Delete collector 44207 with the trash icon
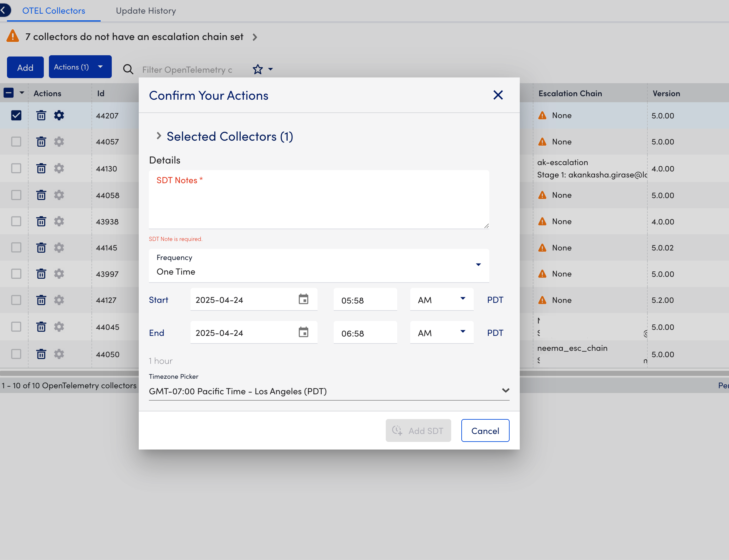 pyautogui.click(x=41, y=115)
